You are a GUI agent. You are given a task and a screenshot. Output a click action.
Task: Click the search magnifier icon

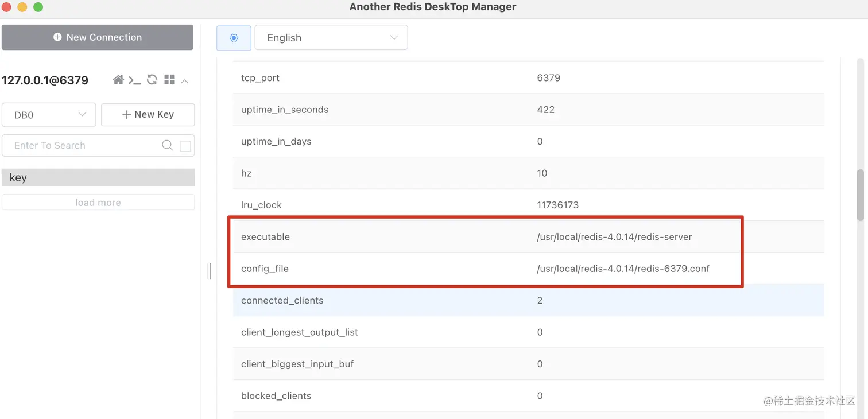coord(167,146)
